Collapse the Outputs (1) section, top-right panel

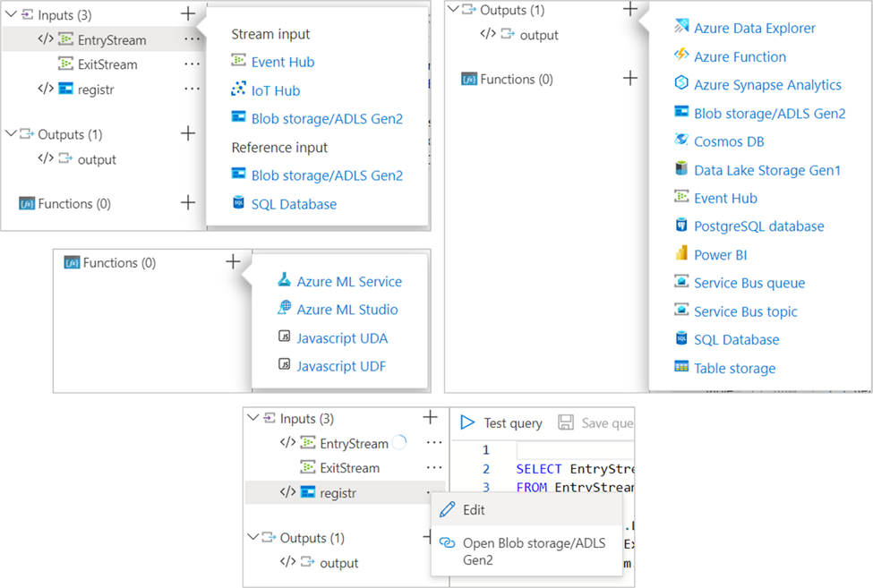(x=453, y=9)
